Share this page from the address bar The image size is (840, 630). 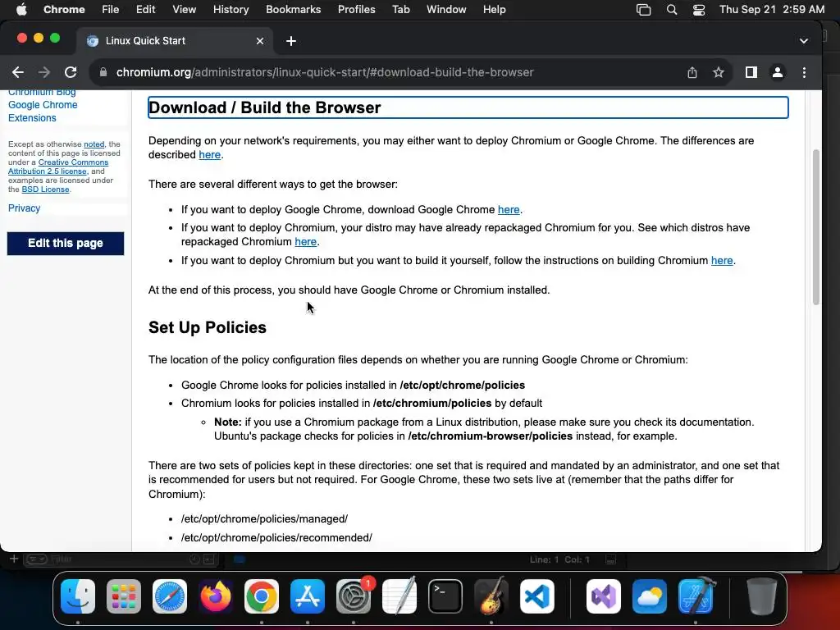[692, 72]
